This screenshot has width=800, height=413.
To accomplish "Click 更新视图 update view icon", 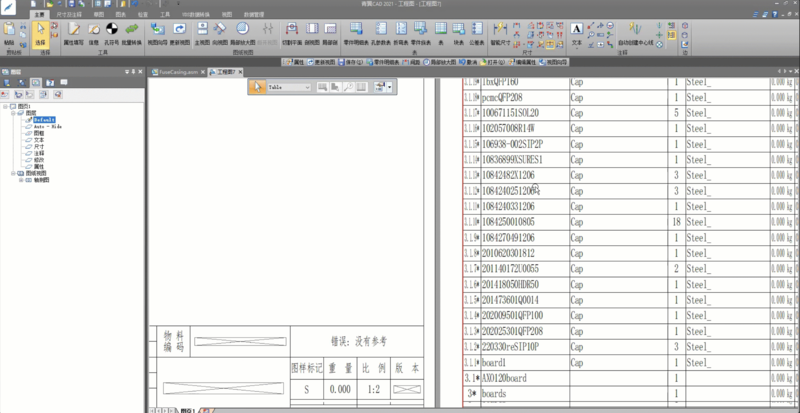I will [x=180, y=33].
